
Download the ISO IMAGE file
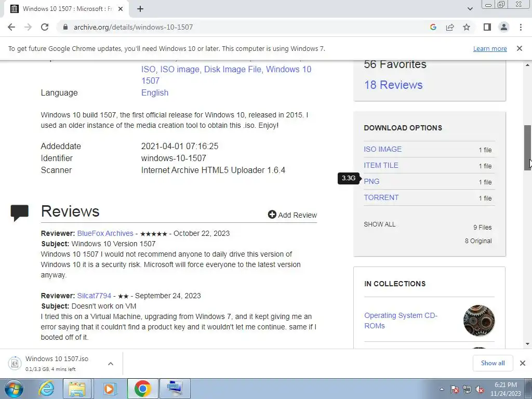click(382, 149)
